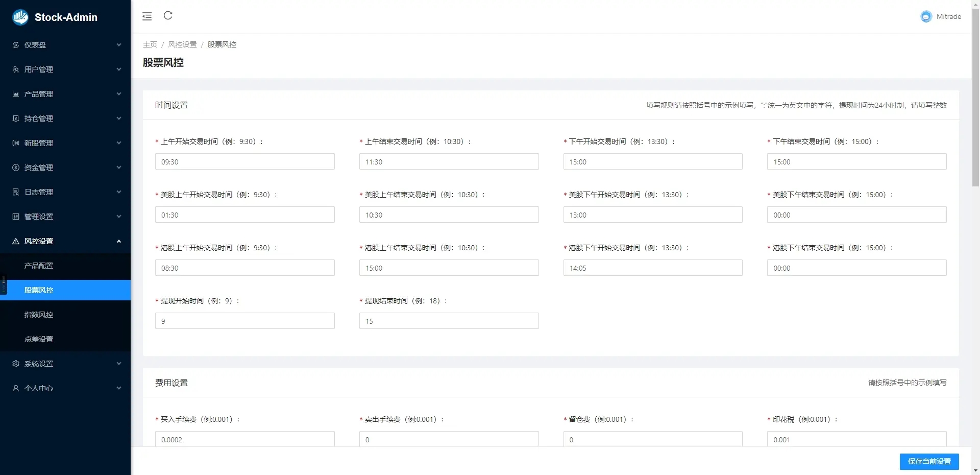Screen dimensions: 980x475
Task: Click the 系统设置 gear icon
Action: click(16, 364)
